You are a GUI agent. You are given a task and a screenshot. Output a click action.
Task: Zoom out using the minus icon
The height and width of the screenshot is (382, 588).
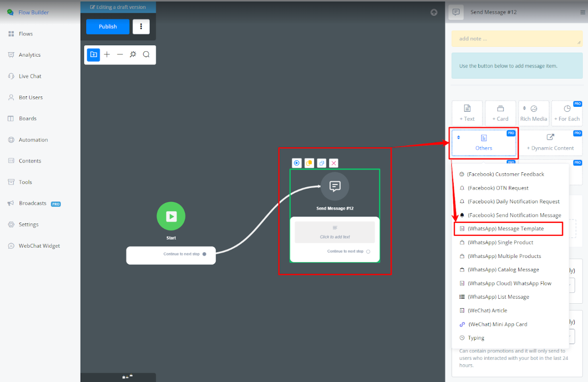coord(120,55)
